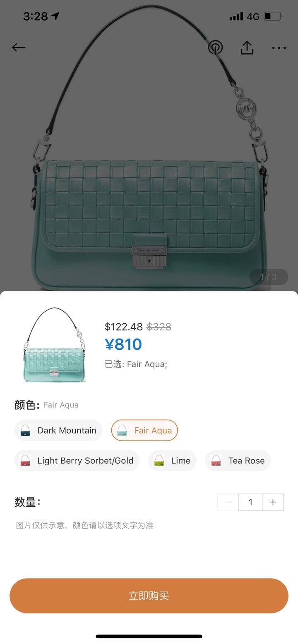Image resolution: width=298 pixels, height=644 pixels.
Task: Tap the quantity number field
Action: tap(250, 502)
